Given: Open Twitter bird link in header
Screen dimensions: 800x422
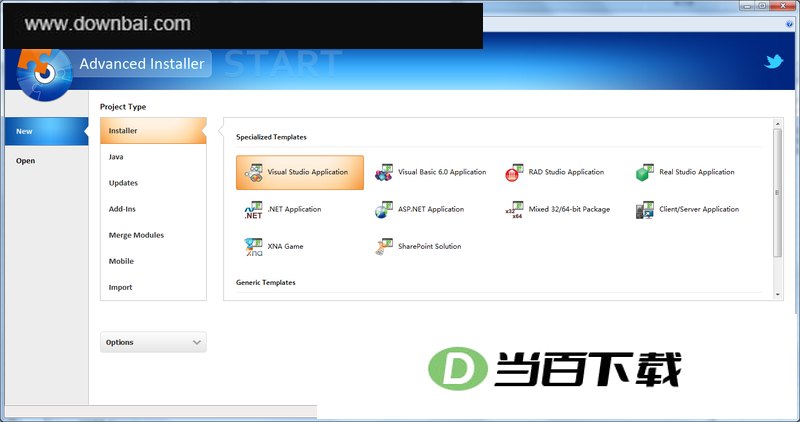Looking at the screenshot, I should [773, 62].
